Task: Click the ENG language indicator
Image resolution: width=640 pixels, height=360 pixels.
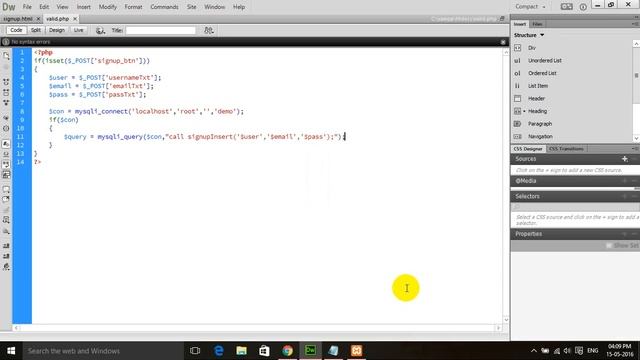Action: click(593, 351)
